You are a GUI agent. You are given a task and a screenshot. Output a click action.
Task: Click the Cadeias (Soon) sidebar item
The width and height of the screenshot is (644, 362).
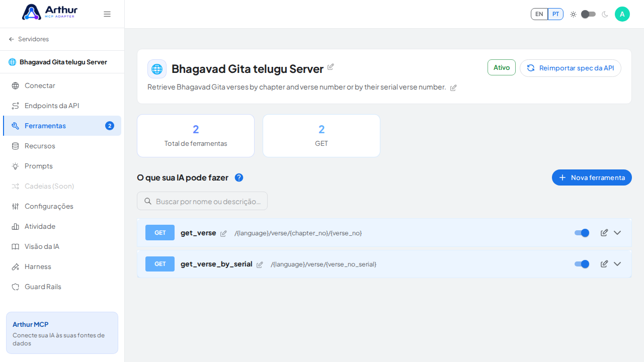click(x=62, y=186)
